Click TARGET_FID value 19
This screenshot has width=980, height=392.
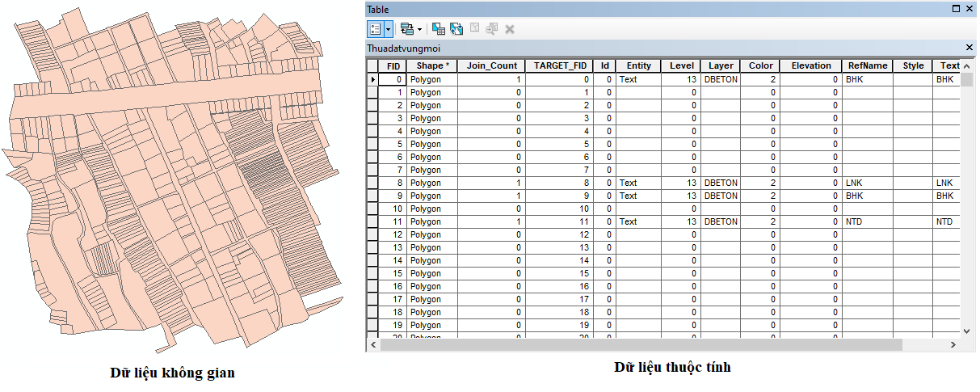click(x=559, y=325)
